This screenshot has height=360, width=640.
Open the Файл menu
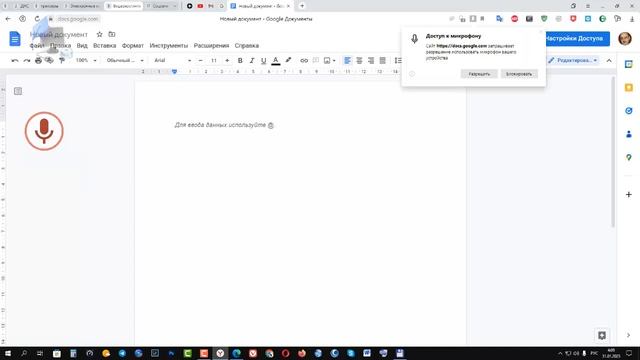(x=37, y=46)
